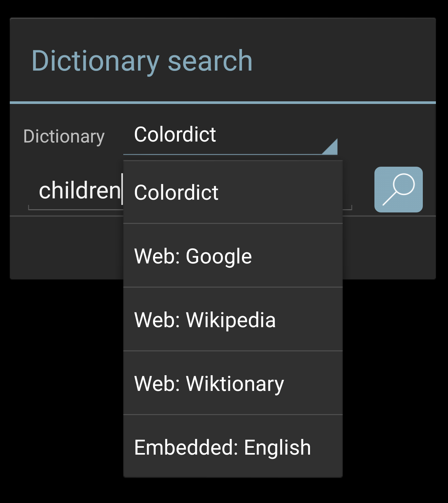Click the Dictionary search dialog title
Image resolution: width=448 pixels, height=503 pixels.
142,61
